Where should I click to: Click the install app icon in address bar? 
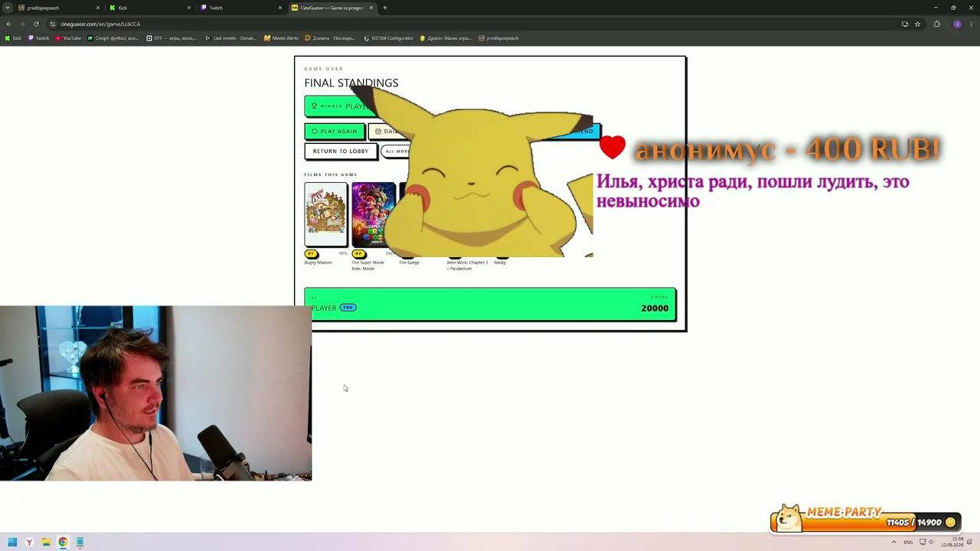[x=905, y=24]
